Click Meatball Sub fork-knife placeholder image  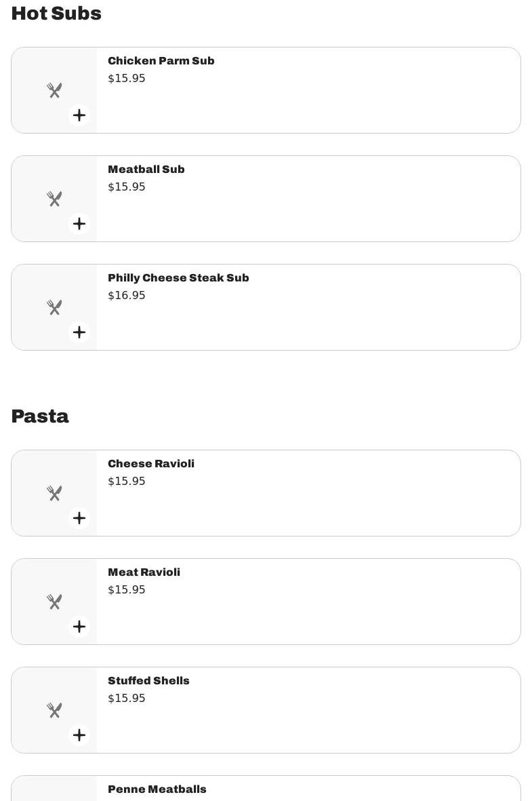pos(54,199)
